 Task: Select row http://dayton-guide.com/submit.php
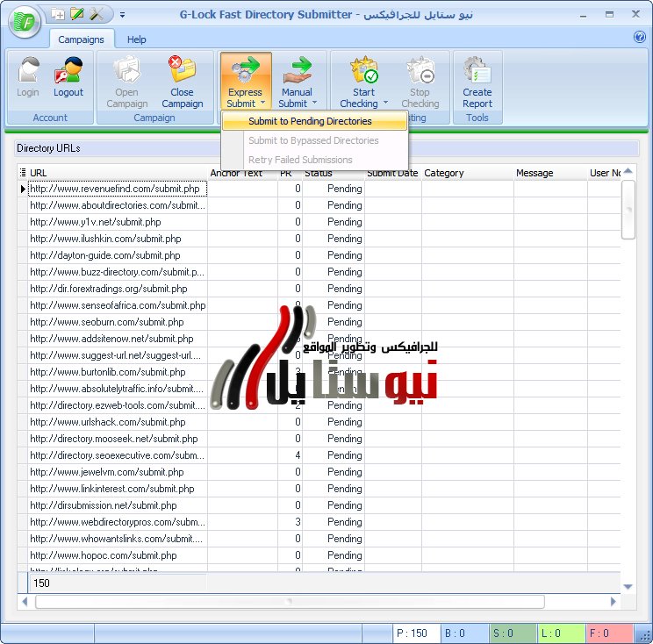(118, 255)
